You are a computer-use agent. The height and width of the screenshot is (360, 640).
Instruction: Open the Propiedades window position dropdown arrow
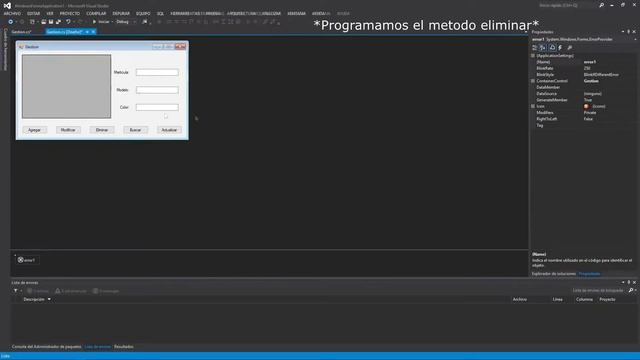(x=623, y=32)
